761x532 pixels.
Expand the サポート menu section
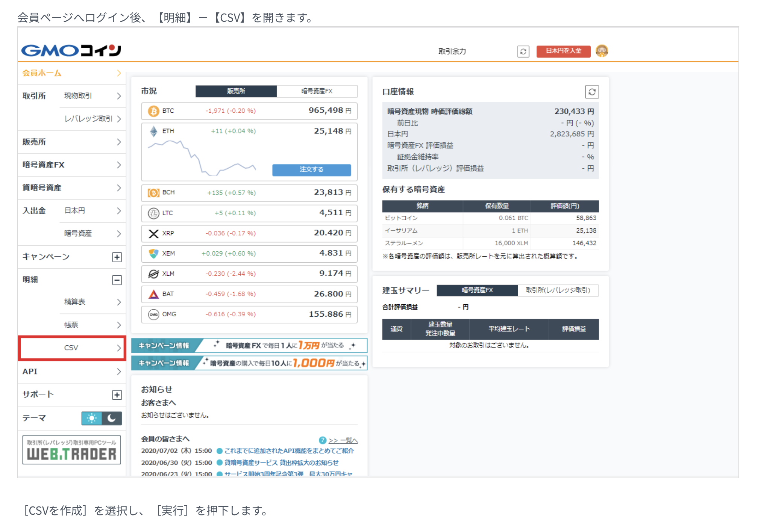117,395
